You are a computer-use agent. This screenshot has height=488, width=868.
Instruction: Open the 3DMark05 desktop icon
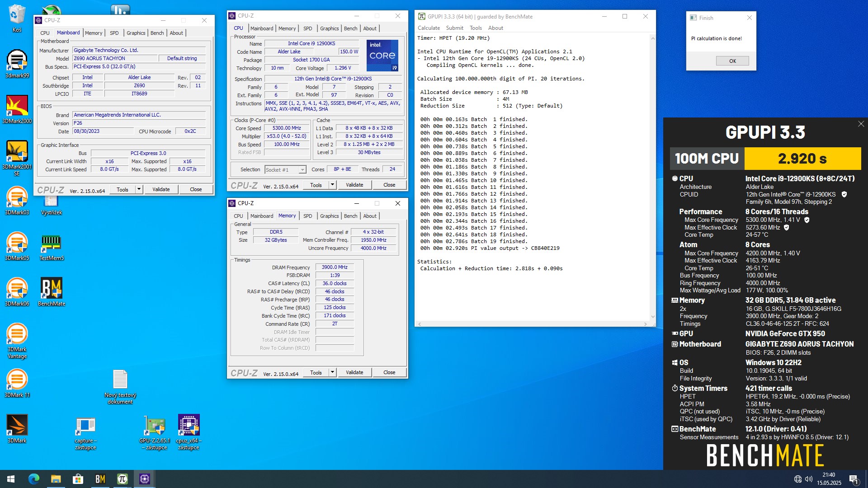click(17, 246)
